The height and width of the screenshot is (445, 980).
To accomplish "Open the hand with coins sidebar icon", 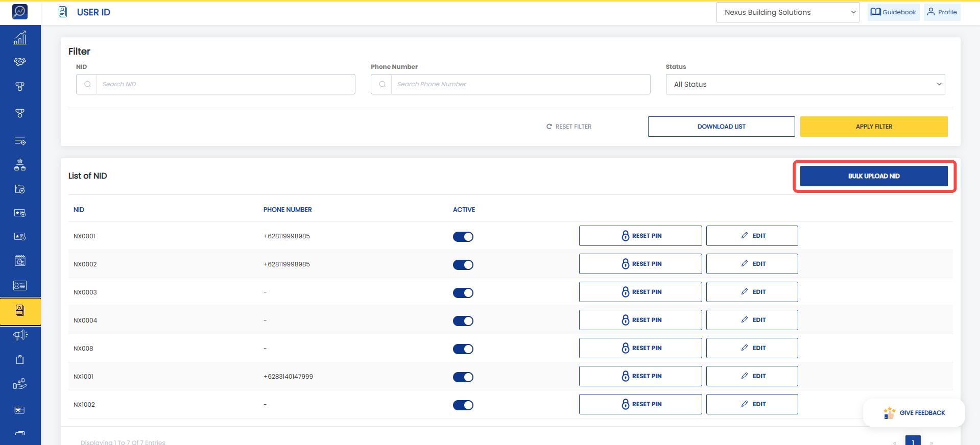I will click(20, 384).
